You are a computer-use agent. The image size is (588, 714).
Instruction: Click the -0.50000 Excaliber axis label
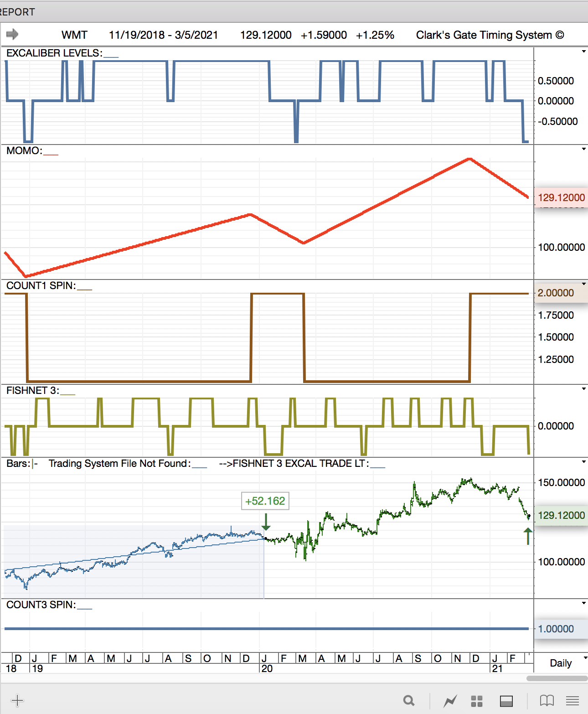(557, 121)
